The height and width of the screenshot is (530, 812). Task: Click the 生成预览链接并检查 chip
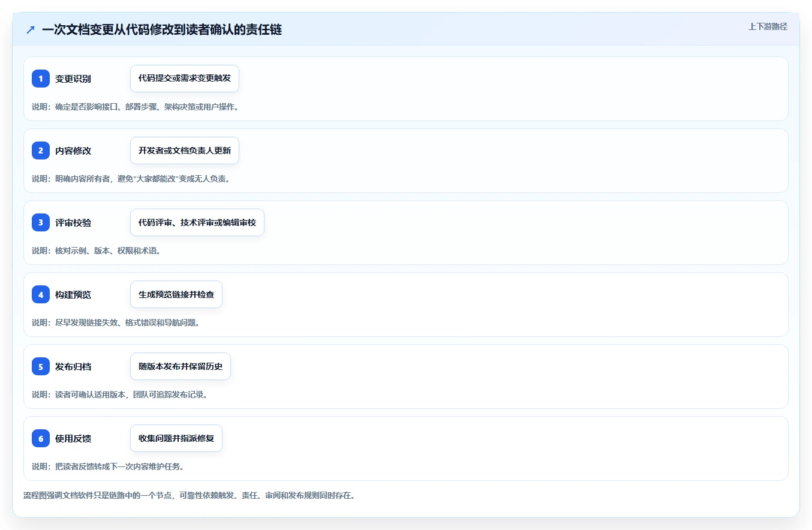[x=176, y=294]
